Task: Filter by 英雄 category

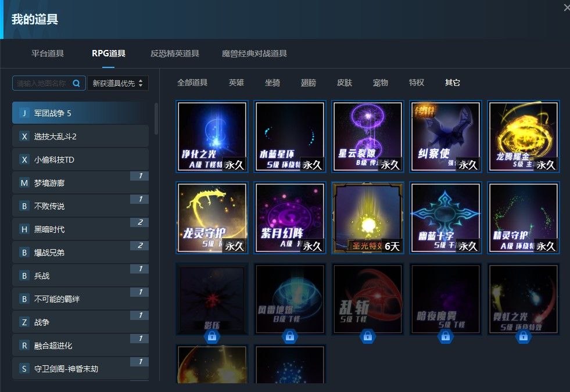Action: pos(236,82)
